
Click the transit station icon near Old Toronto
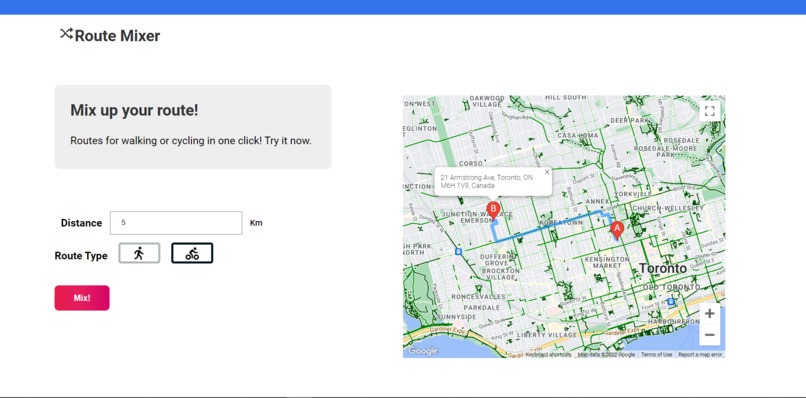[670, 301]
